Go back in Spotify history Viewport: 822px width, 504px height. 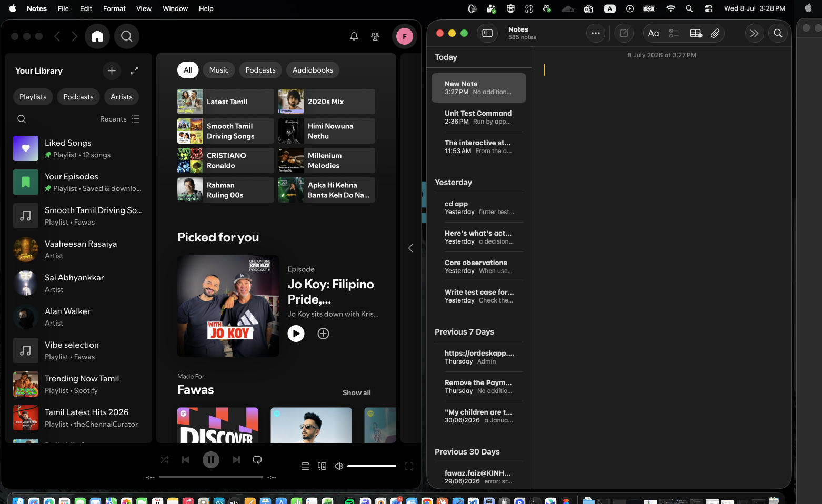coord(57,36)
